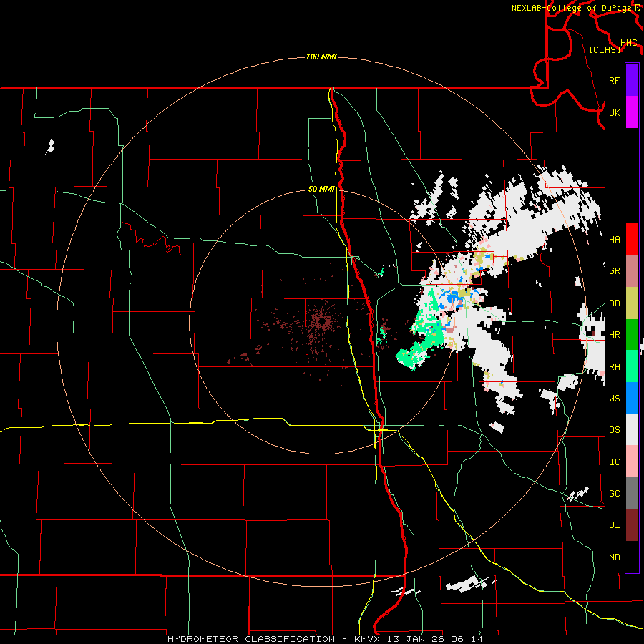Click the purple RF legend color swatch

coord(632,80)
